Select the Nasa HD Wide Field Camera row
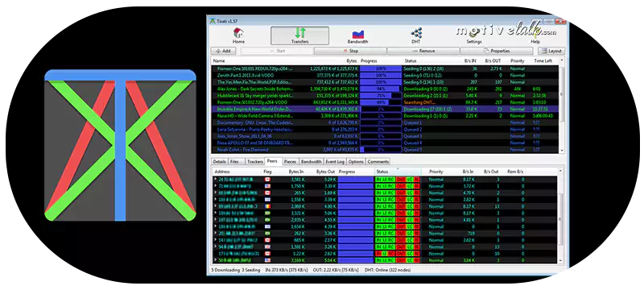Image resolution: width=644 pixels, height=290 pixels. (x=385, y=116)
